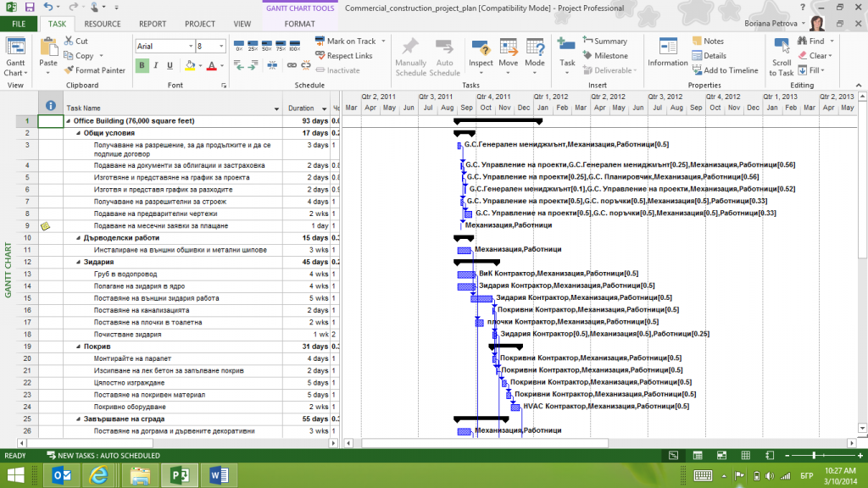The image size is (868, 488).
Task: Open Internet Explorer from the taskbar
Action: [98, 475]
